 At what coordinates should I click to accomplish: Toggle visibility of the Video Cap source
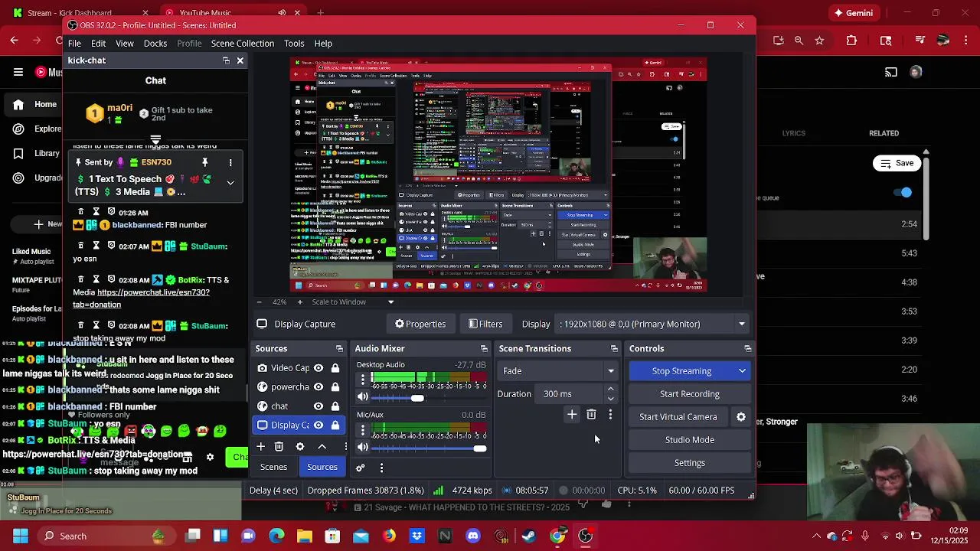(x=318, y=368)
